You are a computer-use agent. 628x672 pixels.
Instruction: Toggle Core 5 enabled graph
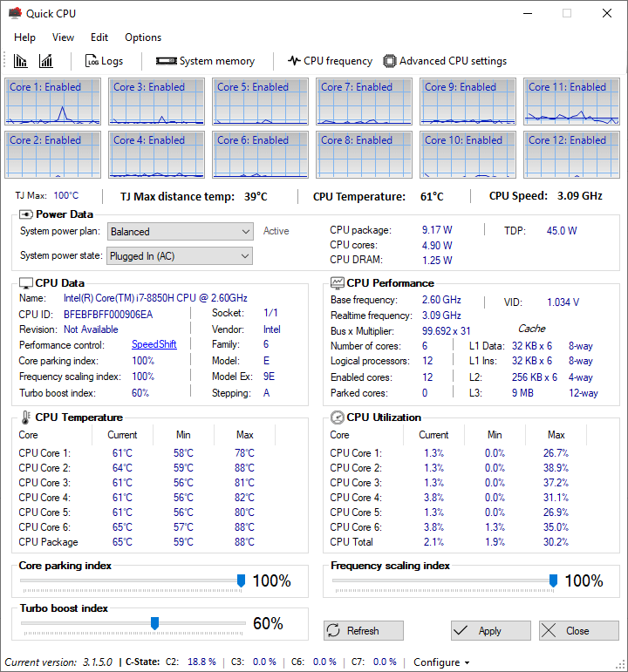pos(261,102)
